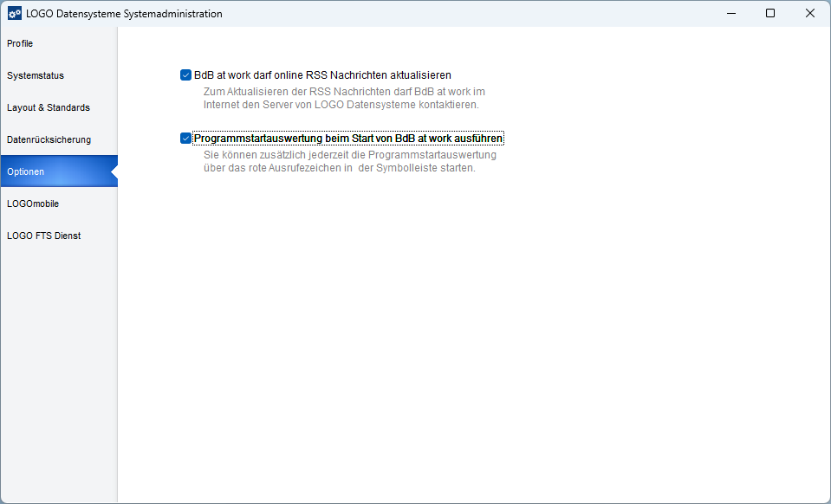The height and width of the screenshot is (504, 831).
Task: Switch to Systemstatus page
Action: tap(59, 75)
